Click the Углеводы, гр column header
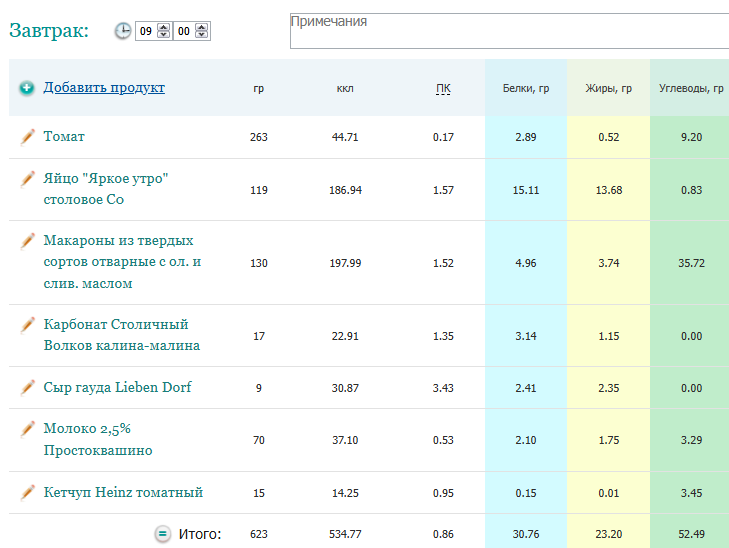This screenshot has height=548, width=729. [691, 88]
